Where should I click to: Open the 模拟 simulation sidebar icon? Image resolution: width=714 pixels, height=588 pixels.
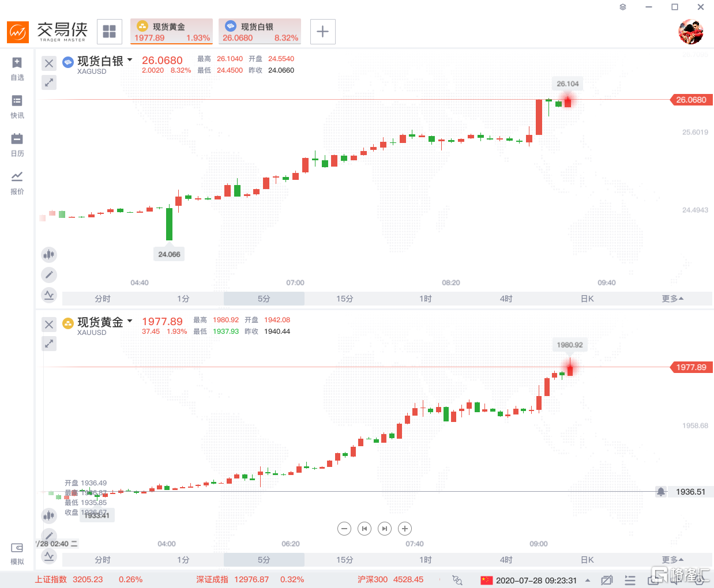(x=17, y=553)
